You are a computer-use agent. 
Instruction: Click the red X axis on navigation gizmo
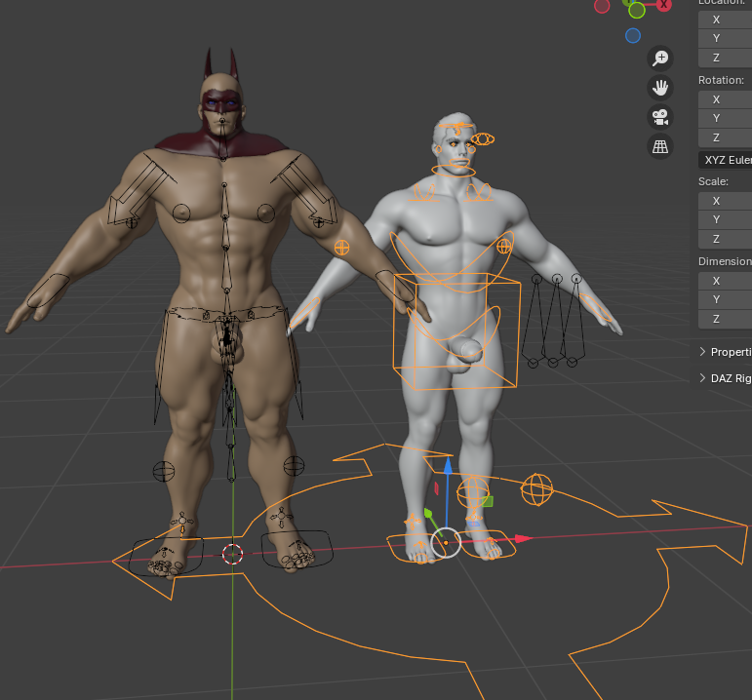tap(664, 4)
